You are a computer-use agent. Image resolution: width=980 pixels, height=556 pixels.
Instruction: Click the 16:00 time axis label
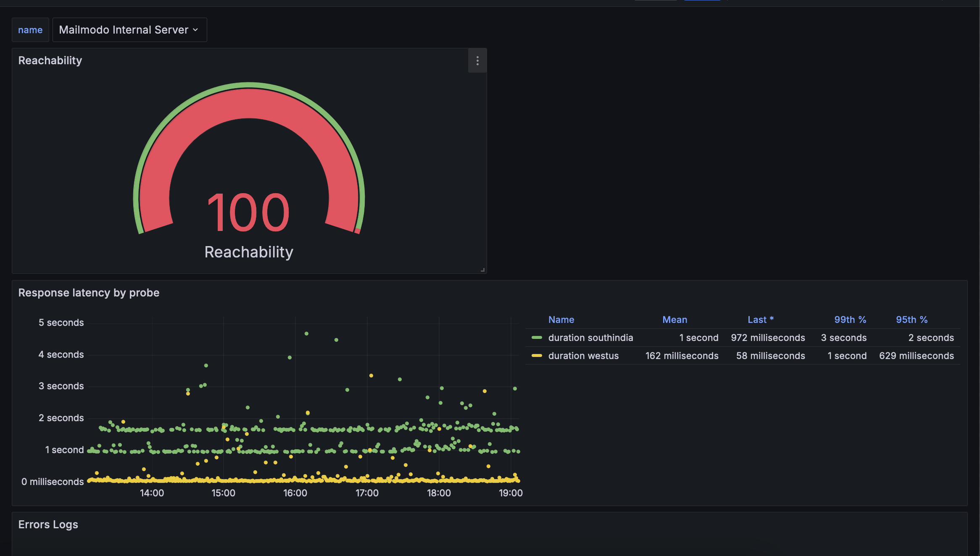pos(295,493)
